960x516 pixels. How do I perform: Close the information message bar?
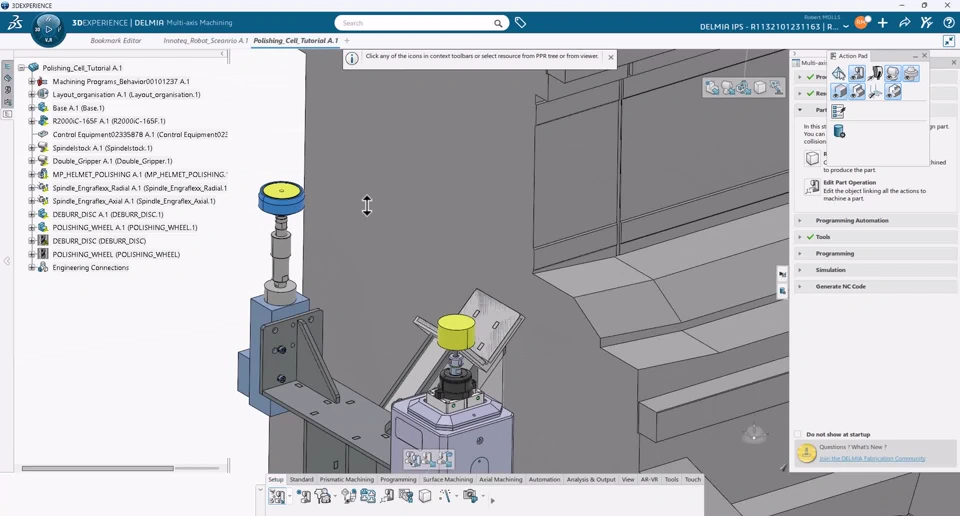[x=610, y=57]
